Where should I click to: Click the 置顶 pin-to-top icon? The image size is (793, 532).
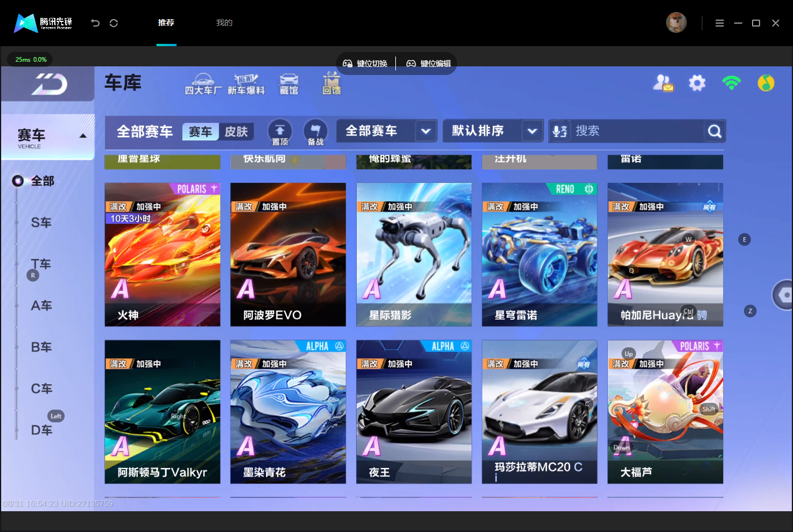280,132
